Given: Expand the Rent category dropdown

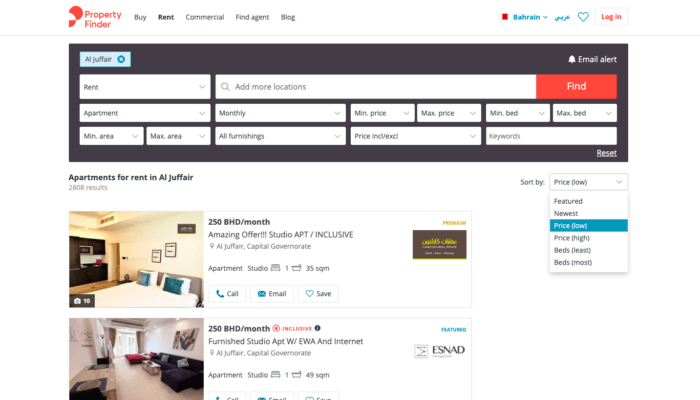Looking at the screenshot, I should [145, 87].
